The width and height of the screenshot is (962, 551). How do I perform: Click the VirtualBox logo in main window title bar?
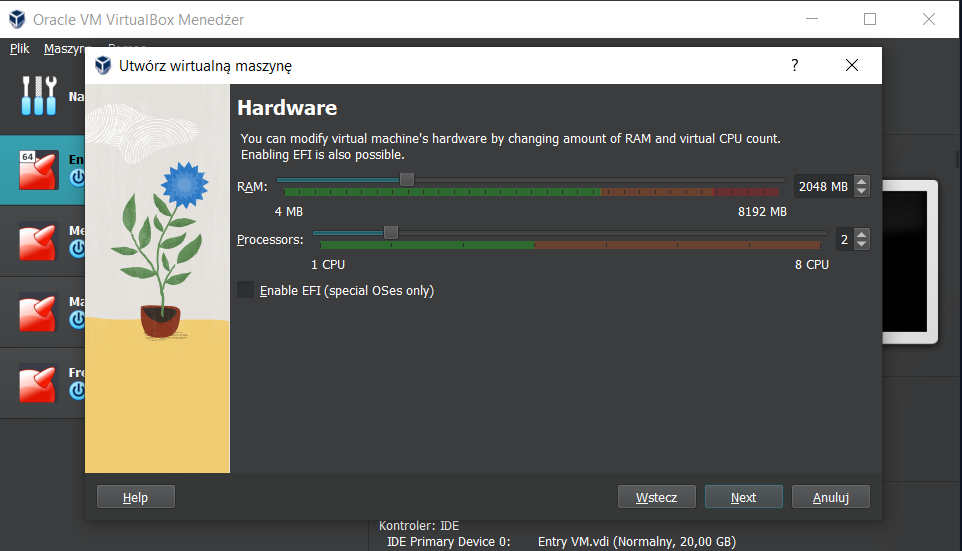pyautogui.click(x=16, y=19)
